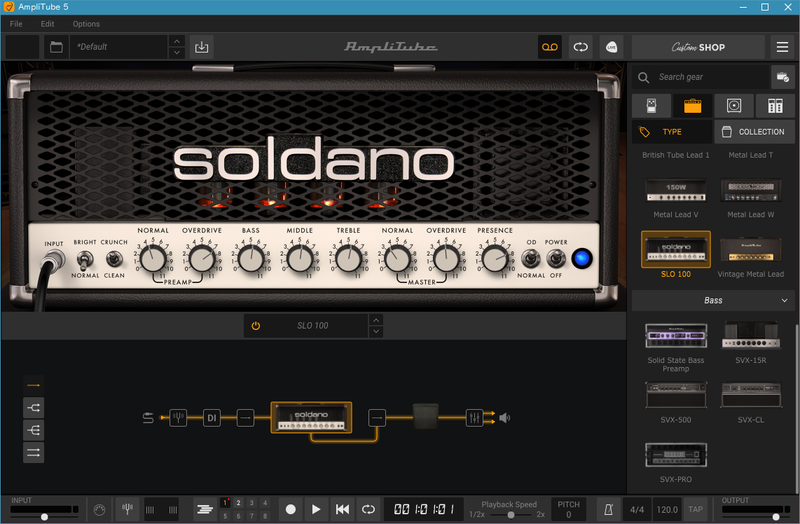Screen dimensions: 800x524
Task: Click the rewind to start button
Action: (x=342, y=509)
